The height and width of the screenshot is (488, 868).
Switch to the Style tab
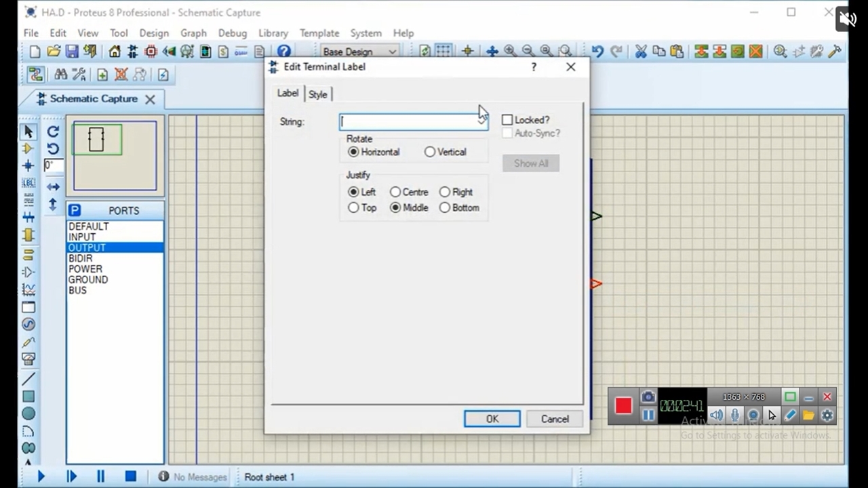click(x=318, y=94)
